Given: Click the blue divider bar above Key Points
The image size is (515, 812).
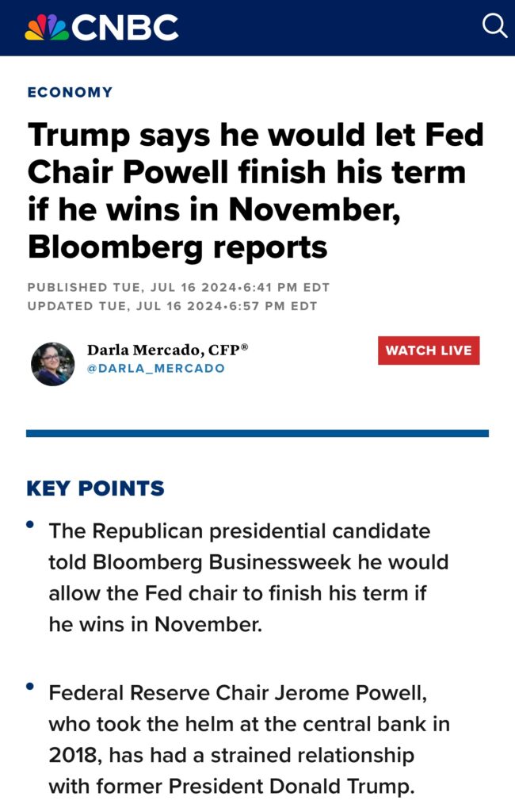Looking at the screenshot, I should point(257,433).
